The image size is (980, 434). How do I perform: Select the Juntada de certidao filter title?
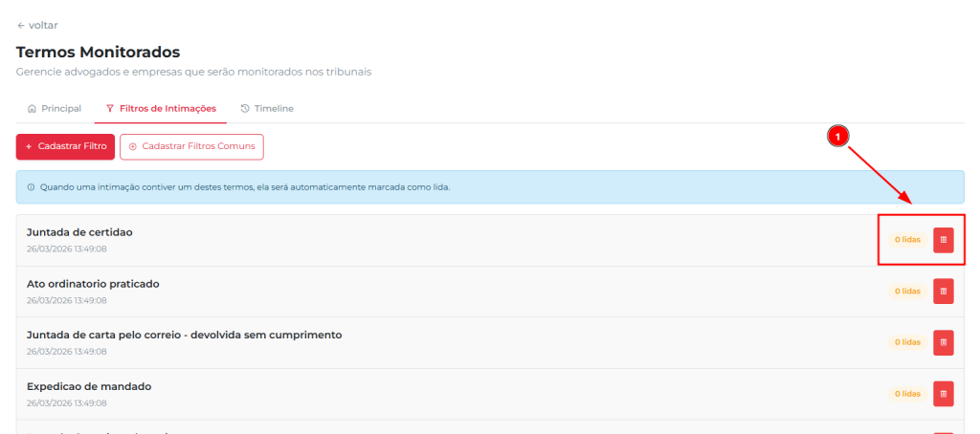tap(79, 232)
